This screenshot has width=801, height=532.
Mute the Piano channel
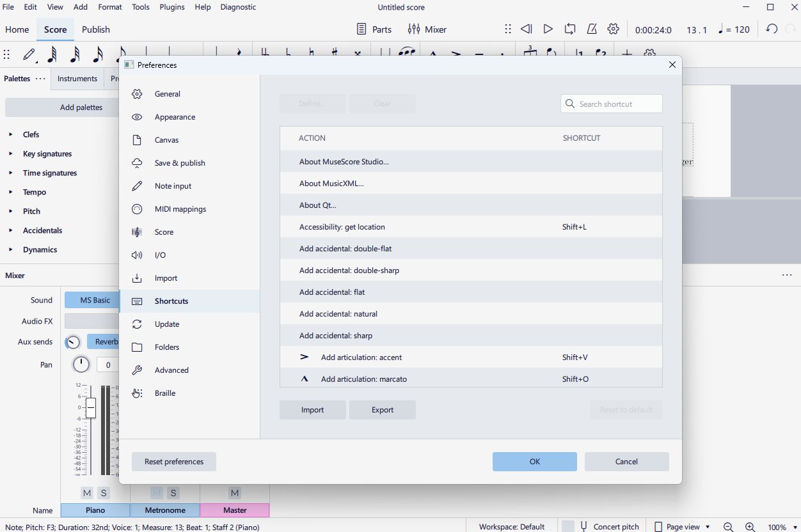pos(87,493)
